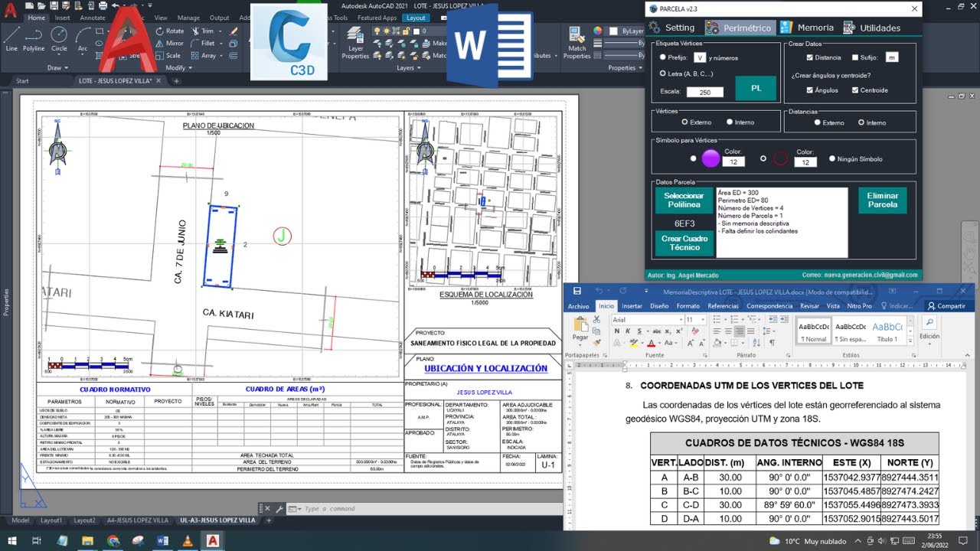Toggle Centroide checkbox
The image size is (980, 551).
tap(855, 90)
